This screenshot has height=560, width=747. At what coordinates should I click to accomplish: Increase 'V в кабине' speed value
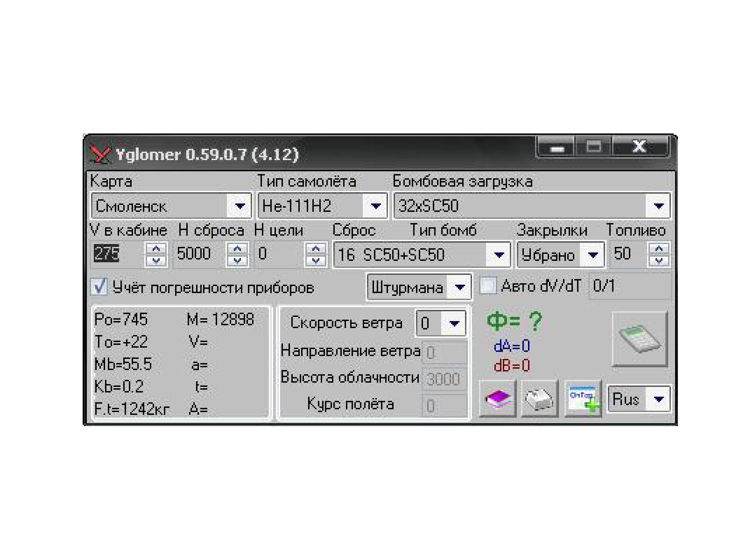(156, 248)
